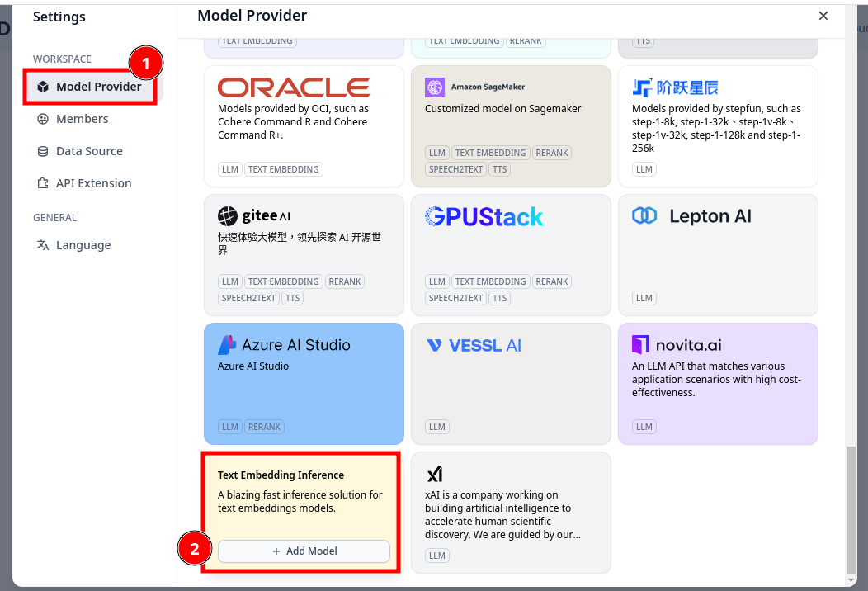Click the LLM tag on xAI card
Image resolution: width=868 pixels, height=591 pixels.
pos(436,556)
